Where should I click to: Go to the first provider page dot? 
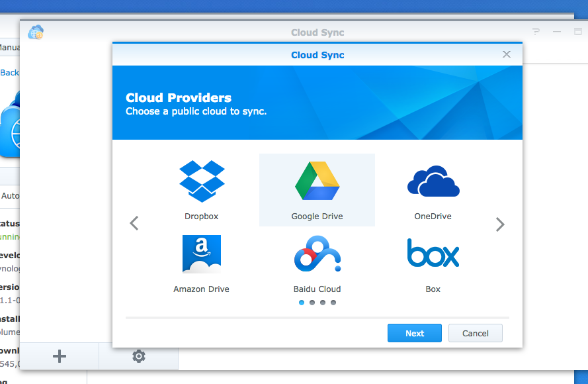(x=302, y=303)
